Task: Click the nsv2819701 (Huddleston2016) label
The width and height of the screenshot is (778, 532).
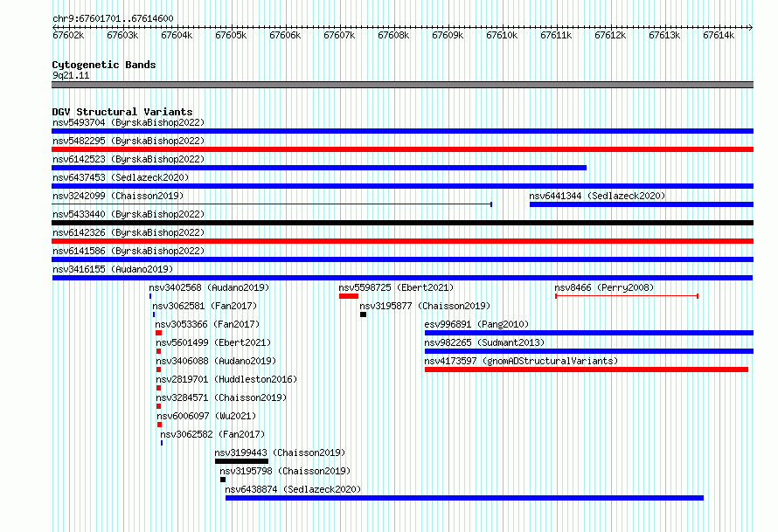Action: coord(226,379)
